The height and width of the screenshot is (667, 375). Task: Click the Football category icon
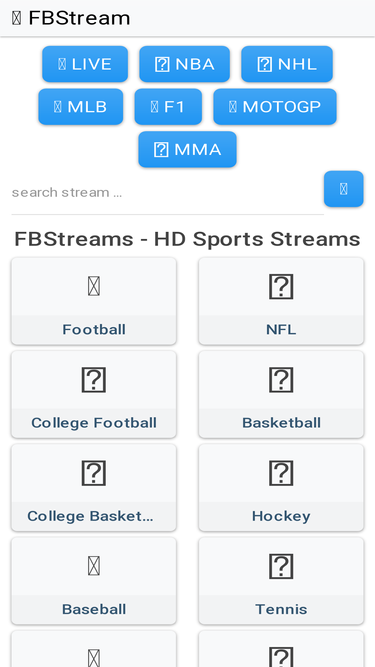pyautogui.click(x=94, y=286)
